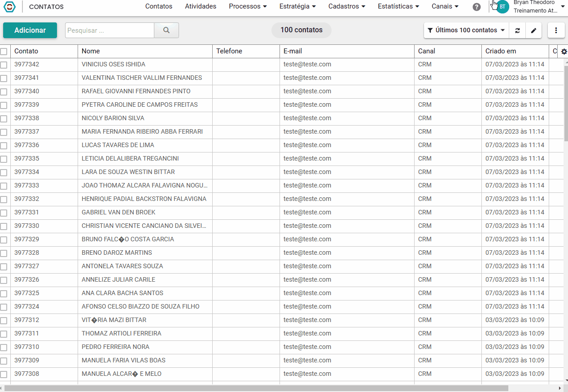Image resolution: width=568 pixels, height=392 pixels.
Task: Focus the Pesquisar search field
Action: tap(110, 30)
